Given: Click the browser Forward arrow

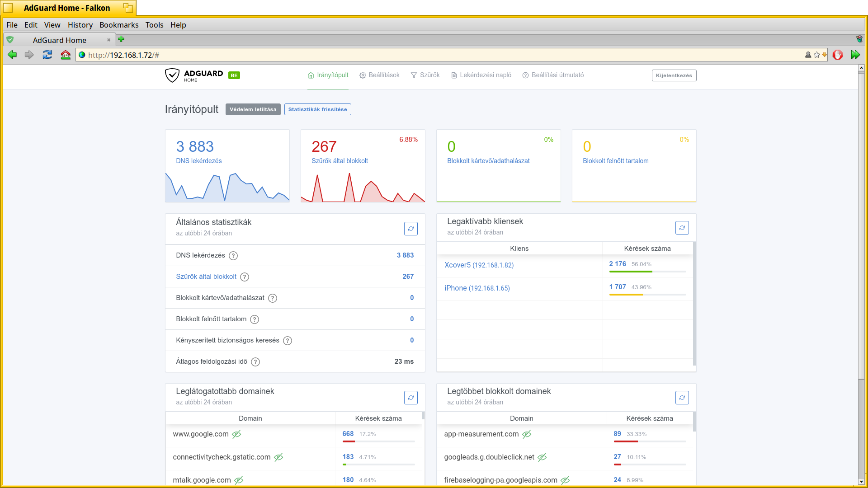Looking at the screenshot, I should coord(29,55).
